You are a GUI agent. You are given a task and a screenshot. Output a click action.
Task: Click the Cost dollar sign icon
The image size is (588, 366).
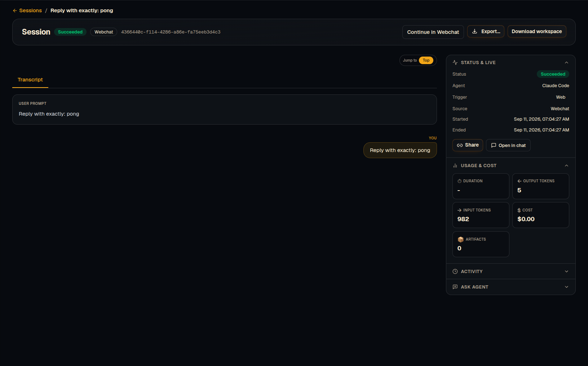coord(519,210)
